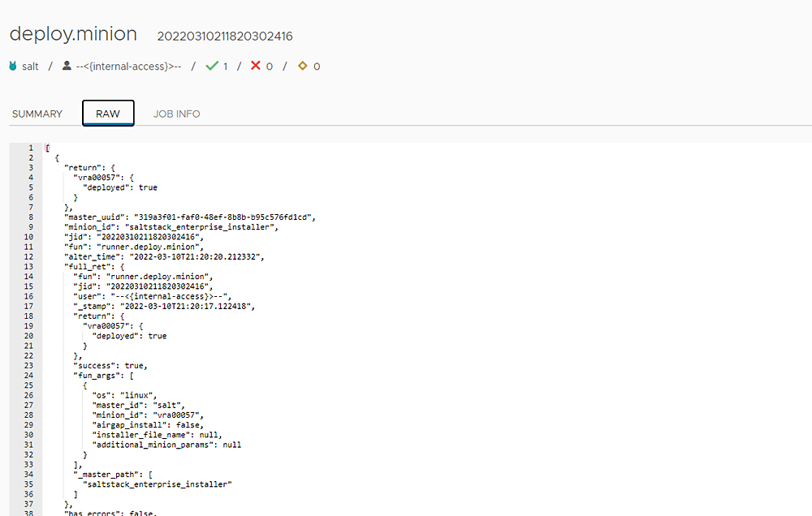Viewport: 812px width, 516px height.
Task: Click the green success checkmark icon
Action: pyautogui.click(x=212, y=66)
